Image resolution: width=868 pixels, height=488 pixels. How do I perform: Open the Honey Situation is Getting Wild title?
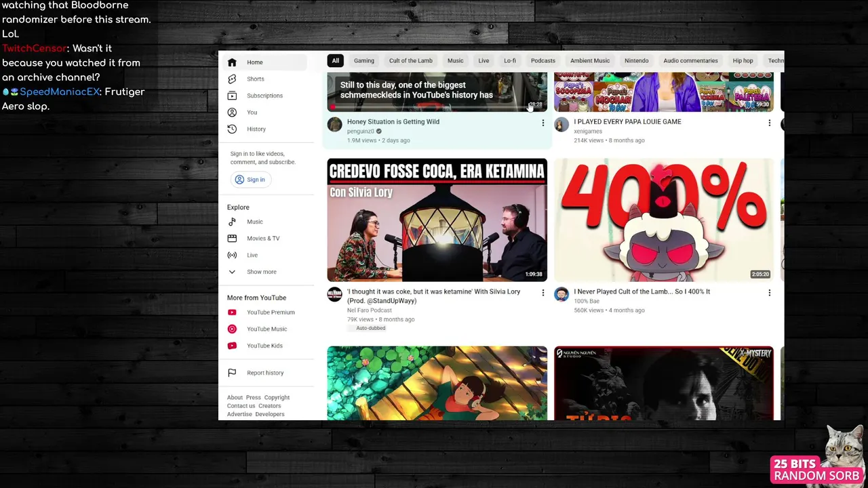[393, 122]
